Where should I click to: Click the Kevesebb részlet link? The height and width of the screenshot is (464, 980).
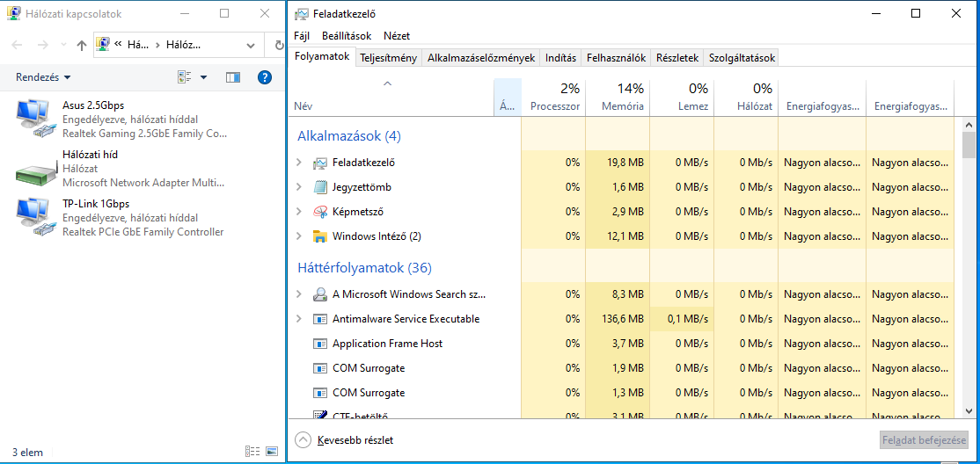point(355,439)
